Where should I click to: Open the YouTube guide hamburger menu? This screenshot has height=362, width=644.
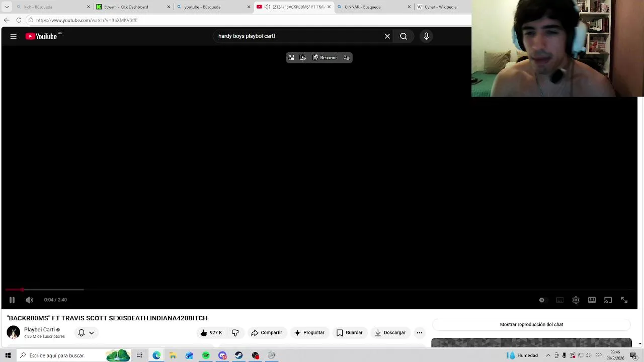14,36
